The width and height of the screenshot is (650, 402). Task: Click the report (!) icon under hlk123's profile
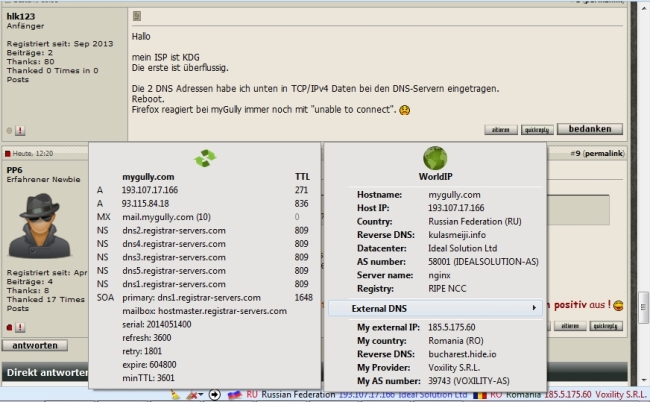click(20, 131)
